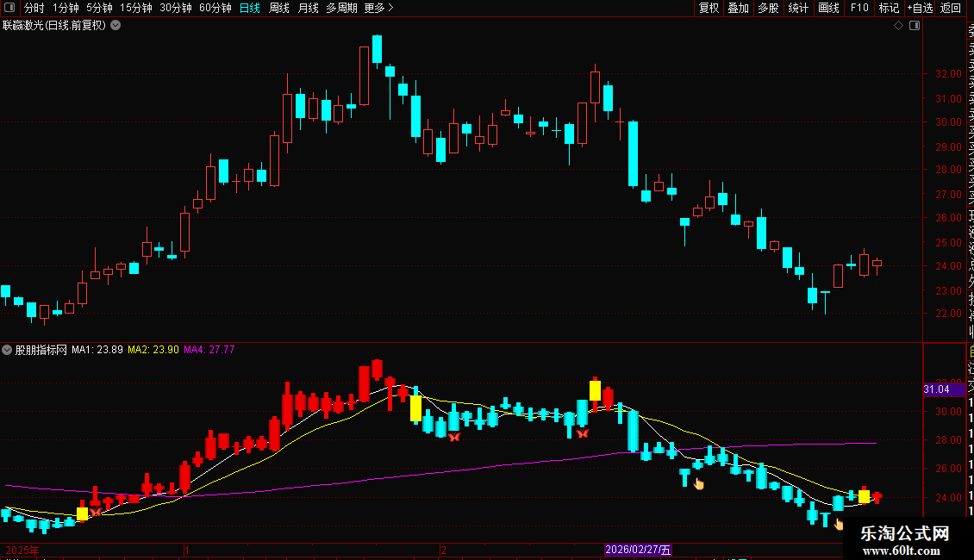
Task: Click the 股朋指标网 indicator name
Action: pos(41,350)
